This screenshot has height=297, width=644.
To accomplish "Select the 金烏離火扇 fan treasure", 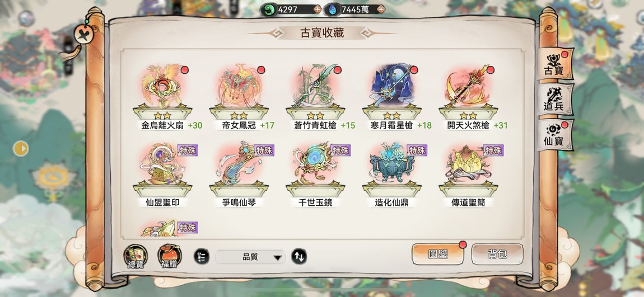I will coord(162,91).
